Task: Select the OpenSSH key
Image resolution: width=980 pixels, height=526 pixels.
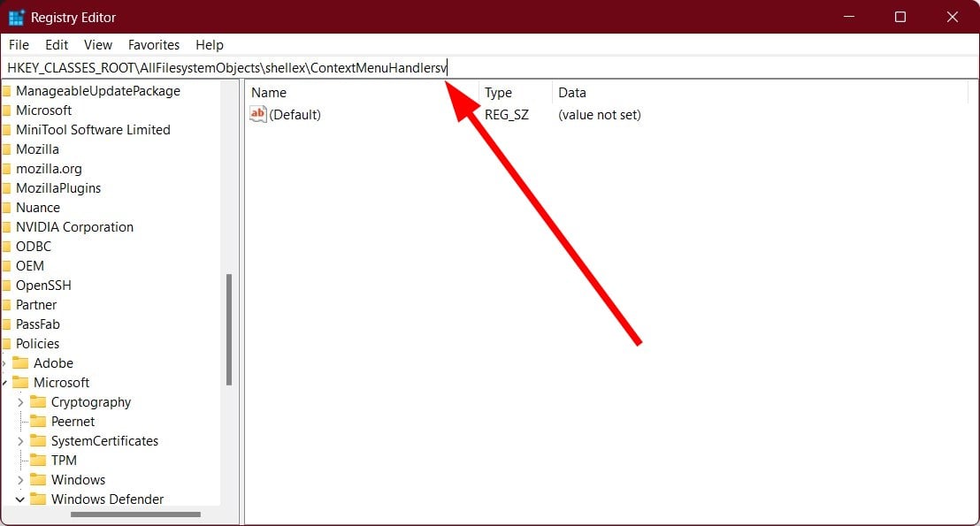Action: pyautogui.click(x=43, y=286)
